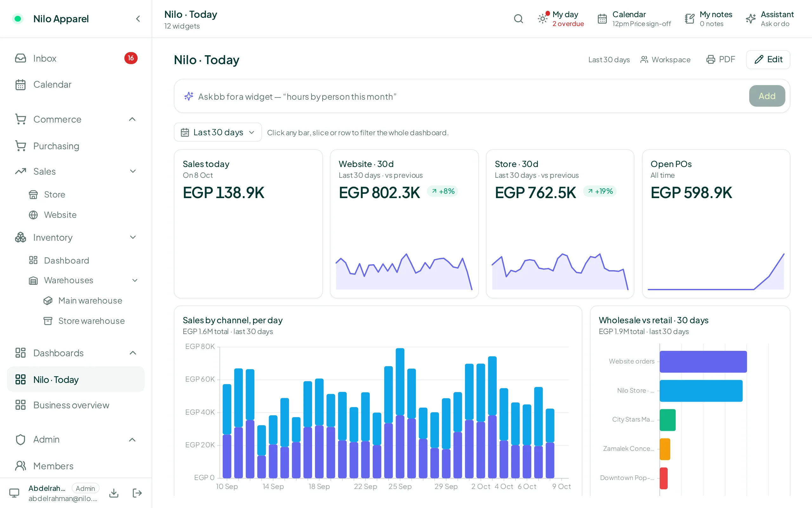The width and height of the screenshot is (812, 508).
Task: Click the Store shop icon
Action: point(33,195)
